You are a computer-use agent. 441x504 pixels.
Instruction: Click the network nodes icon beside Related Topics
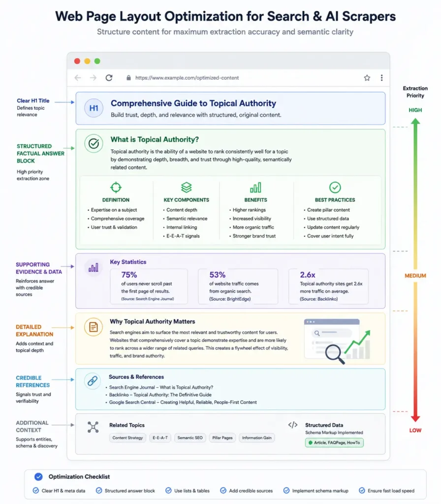pyautogui.click(x=93, y=427)
